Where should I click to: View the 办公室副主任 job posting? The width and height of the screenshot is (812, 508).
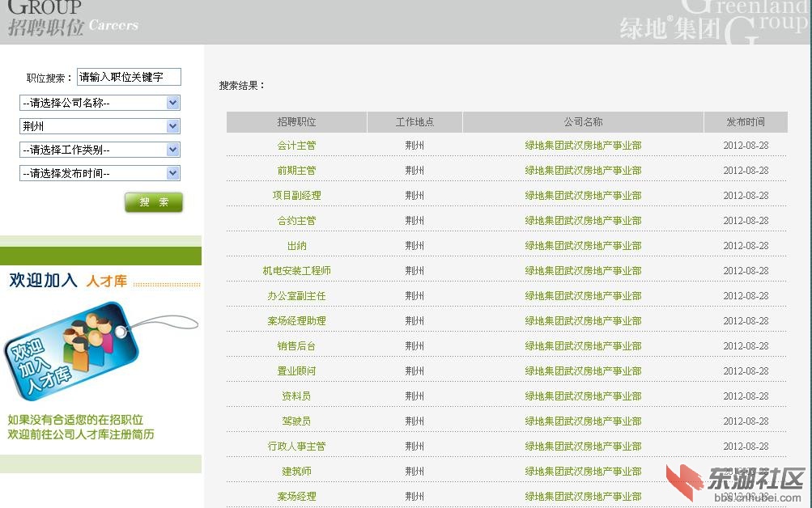tap(296, 296)
